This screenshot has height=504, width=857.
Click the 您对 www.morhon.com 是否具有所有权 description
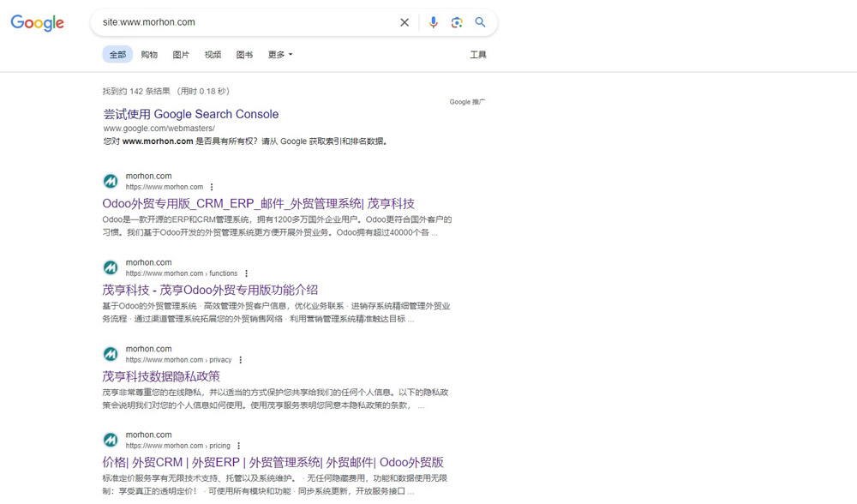click(x=246, y=141)
